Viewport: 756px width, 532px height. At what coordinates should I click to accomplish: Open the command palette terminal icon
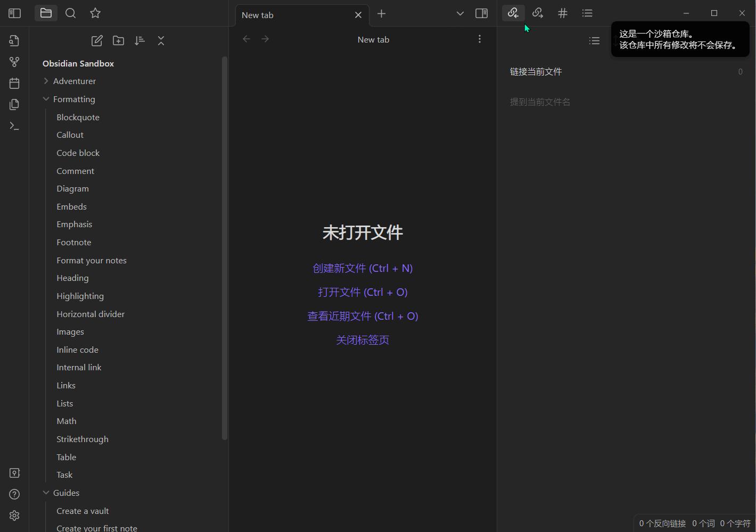(x=14, y=126)
